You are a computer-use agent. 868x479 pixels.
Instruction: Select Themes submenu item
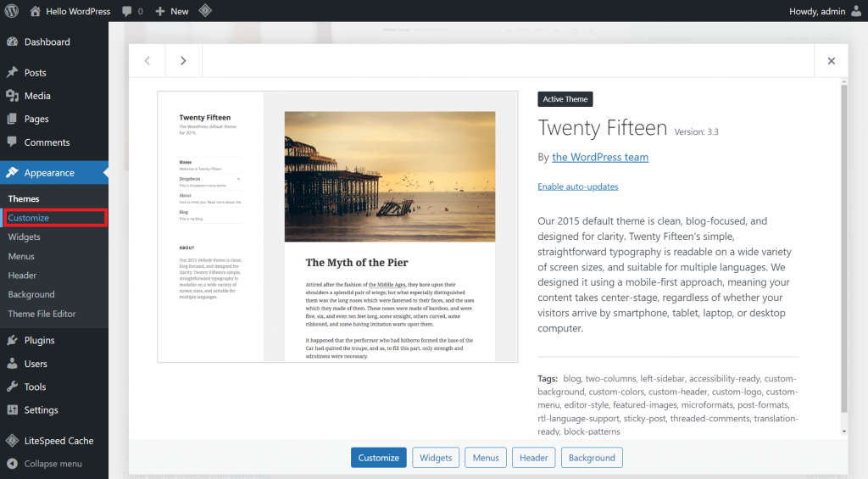[x=24, y=198]
